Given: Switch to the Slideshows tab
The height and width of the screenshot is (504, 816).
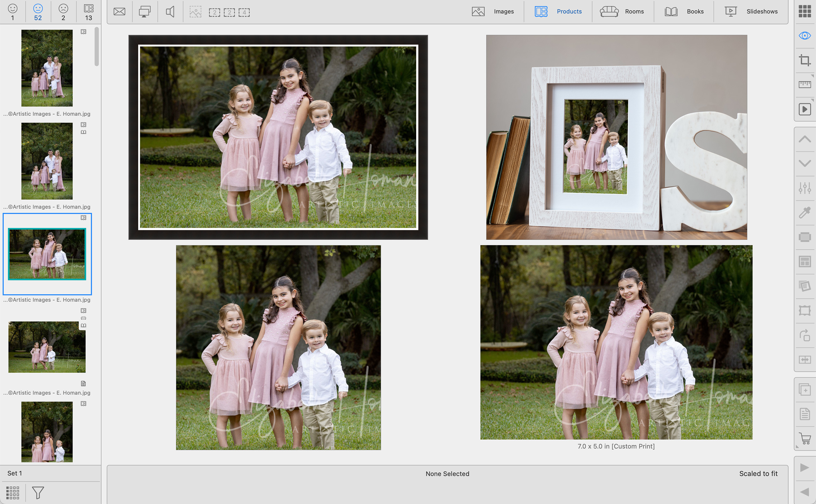Looking at the screenshot, I should [751, 12].
